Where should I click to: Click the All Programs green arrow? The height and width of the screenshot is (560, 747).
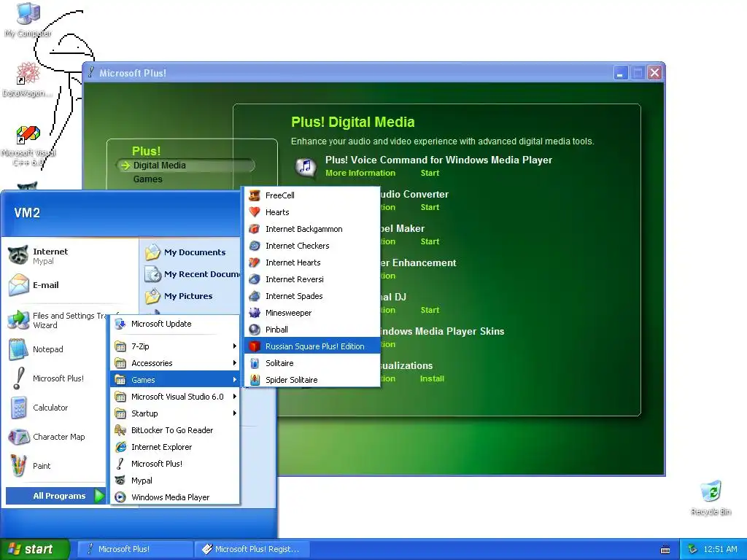coord(99,496)
